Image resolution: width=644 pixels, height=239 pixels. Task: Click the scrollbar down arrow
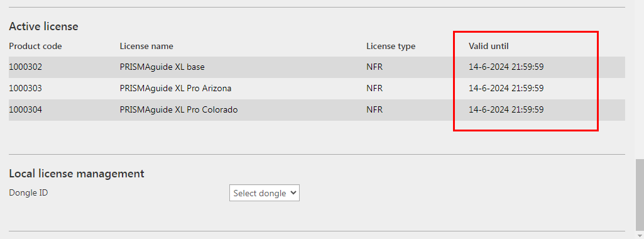coord(640,235)
